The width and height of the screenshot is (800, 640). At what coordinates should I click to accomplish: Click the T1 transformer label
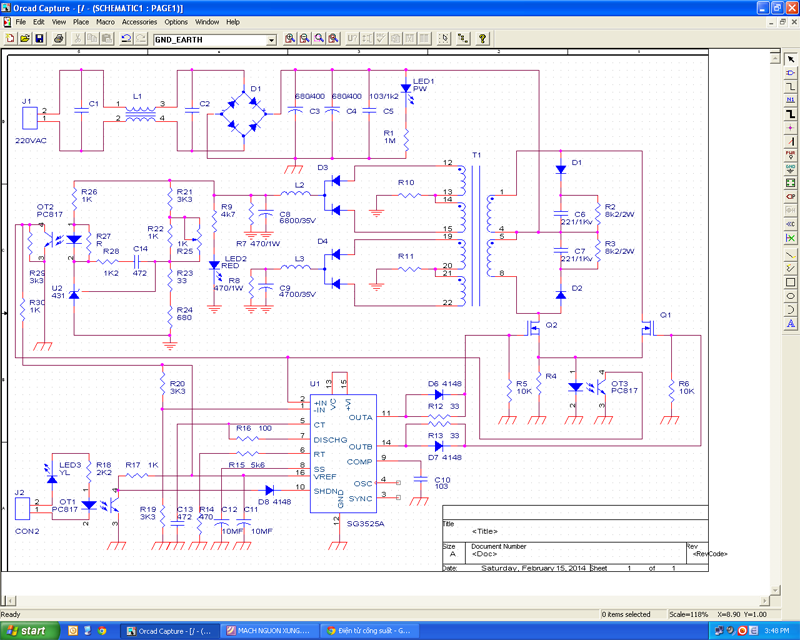point(477,155)
